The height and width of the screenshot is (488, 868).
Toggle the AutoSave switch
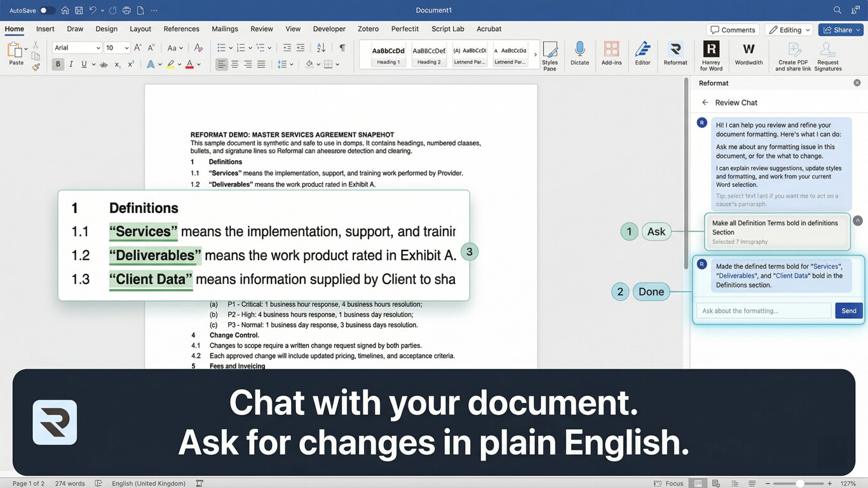click(47, 11)
